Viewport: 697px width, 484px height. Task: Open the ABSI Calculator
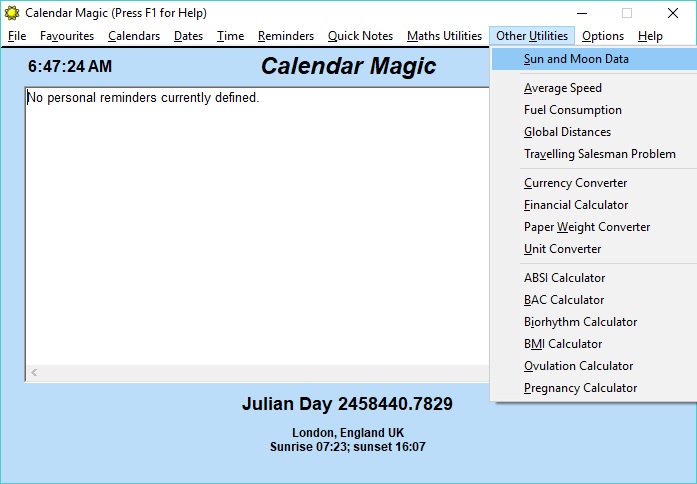tap(594, 278)
